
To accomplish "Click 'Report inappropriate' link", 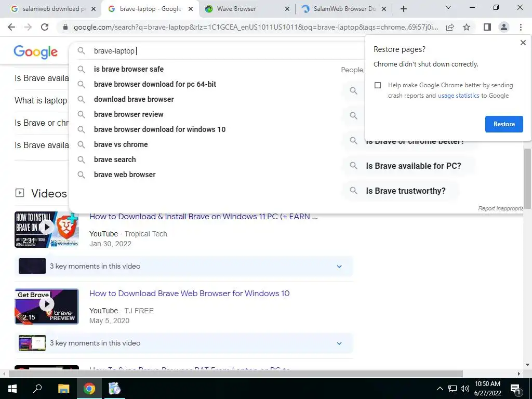I will (501, 208).
